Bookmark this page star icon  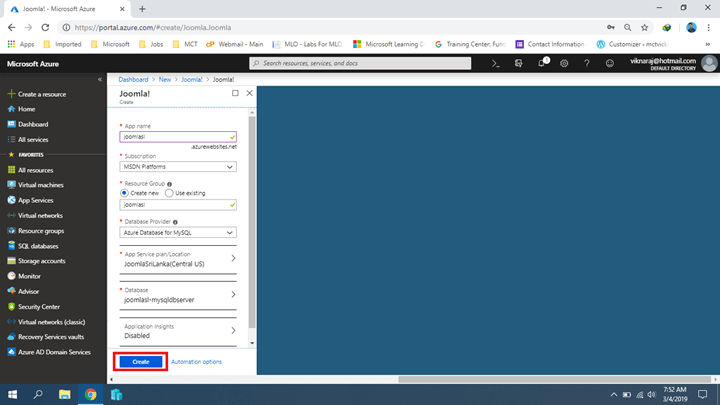[x=645, y=28]
